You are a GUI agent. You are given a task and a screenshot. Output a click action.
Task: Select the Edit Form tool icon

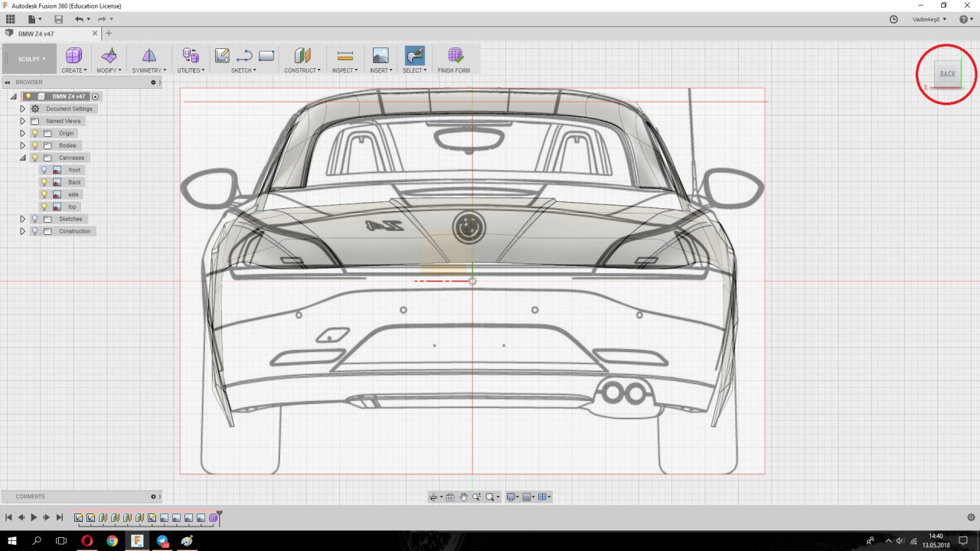click(x=109, y=55)
